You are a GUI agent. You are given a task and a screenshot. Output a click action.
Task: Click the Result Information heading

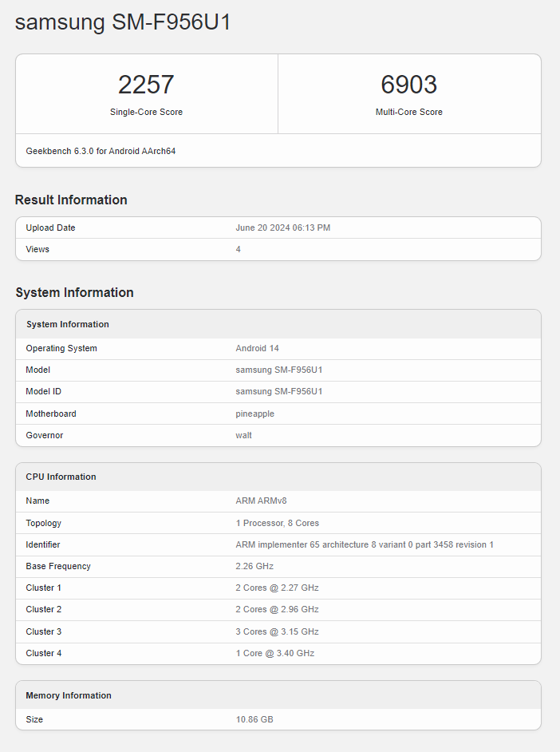(x=71, y=200)
